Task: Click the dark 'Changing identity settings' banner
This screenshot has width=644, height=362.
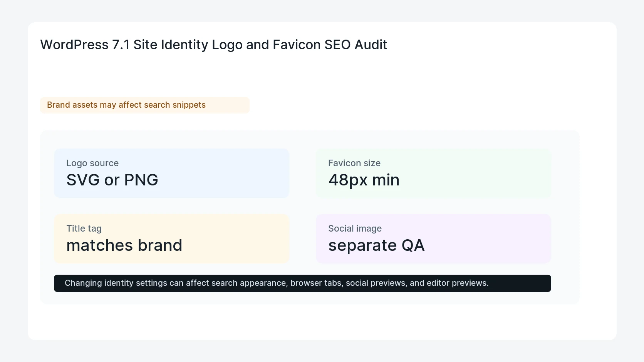Action: click(302, 283)
